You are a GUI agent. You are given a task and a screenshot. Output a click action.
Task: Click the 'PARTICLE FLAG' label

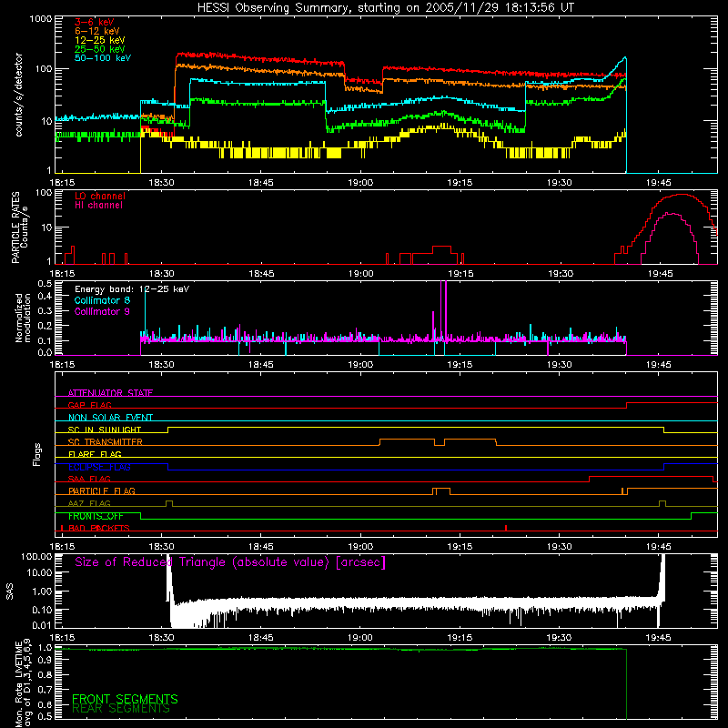tap(102, 491)
